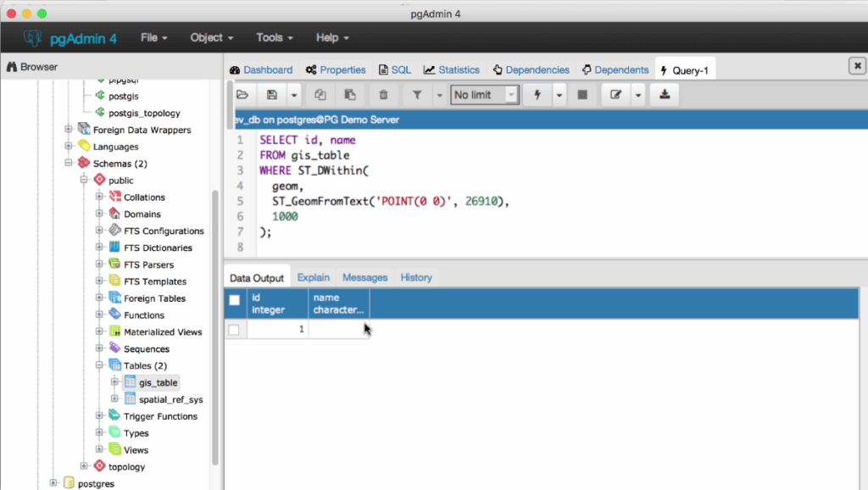Image resolution: width=868 pixels, height=490 pixels.
Task: Copy rows using the copy icon
Action: (x=322, y=94)
